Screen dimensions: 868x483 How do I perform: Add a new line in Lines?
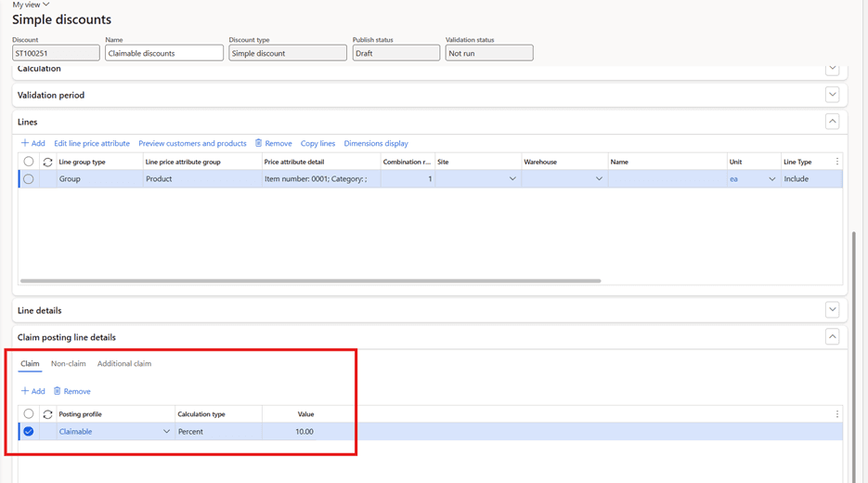(33, 143)
